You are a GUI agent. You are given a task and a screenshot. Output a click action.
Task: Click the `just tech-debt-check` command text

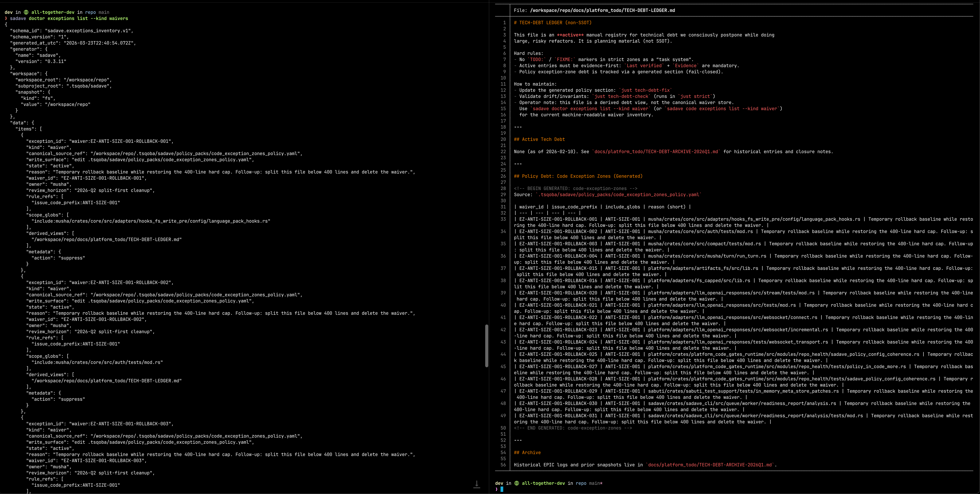coord(621,96)
